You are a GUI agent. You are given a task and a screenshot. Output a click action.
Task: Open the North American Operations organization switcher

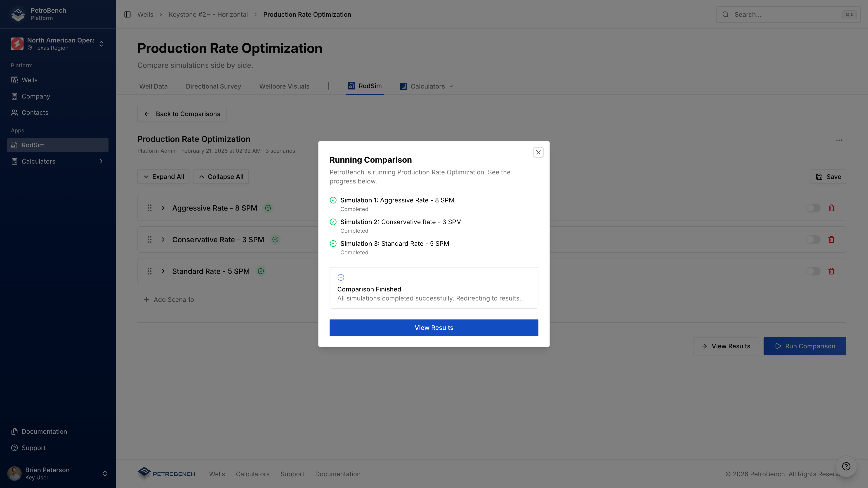coord(58,44)
